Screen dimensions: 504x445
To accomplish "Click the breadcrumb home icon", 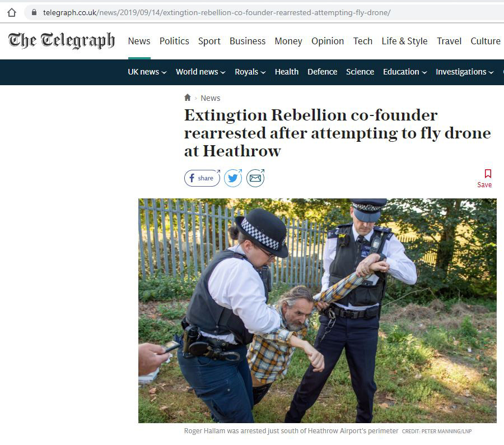I will [x=188, y=98].
